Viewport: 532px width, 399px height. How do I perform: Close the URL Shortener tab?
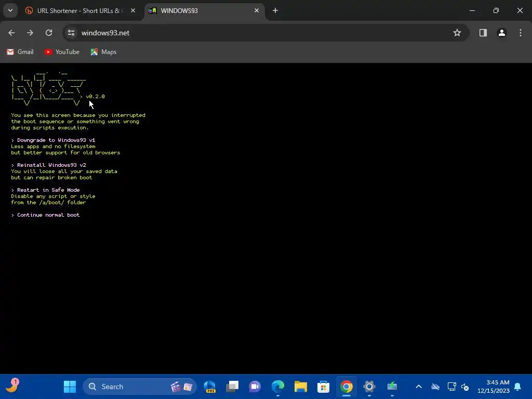133,10
